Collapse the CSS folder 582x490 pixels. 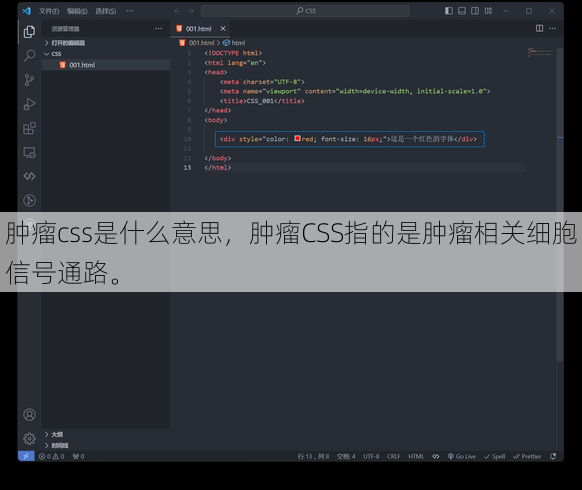tap(106, 54)
